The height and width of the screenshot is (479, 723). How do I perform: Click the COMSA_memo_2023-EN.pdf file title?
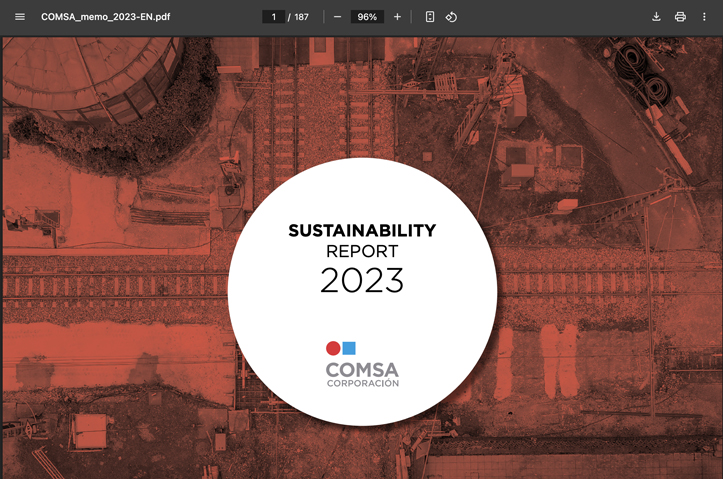tap(106, 17)
